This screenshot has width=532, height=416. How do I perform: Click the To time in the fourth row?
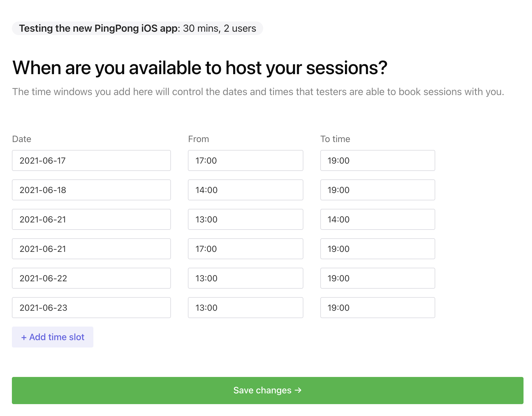click(x=378, y=249)
